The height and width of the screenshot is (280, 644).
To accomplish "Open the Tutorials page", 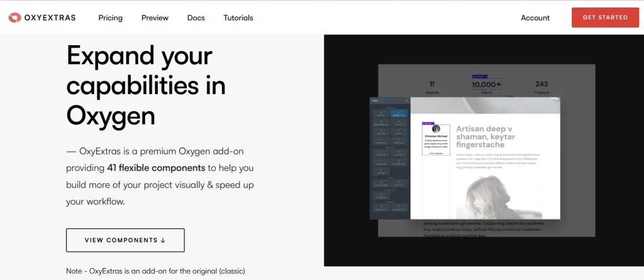I will 238,18.
